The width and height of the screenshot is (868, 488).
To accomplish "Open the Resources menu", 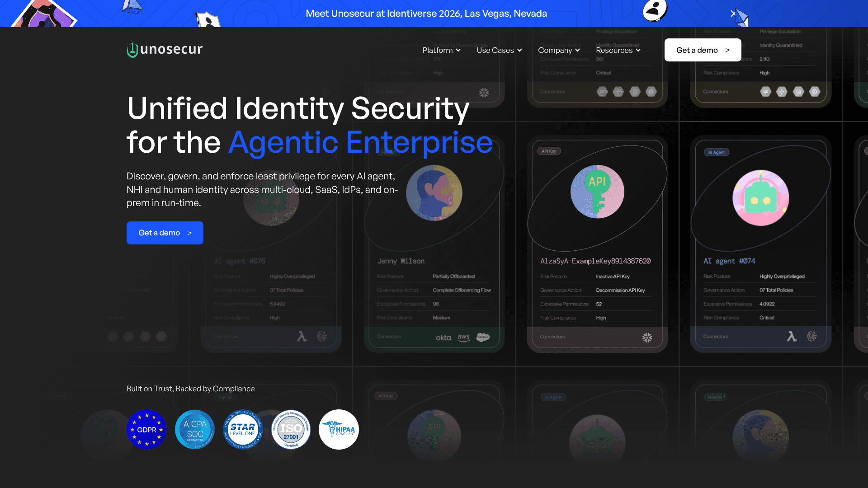I will click(x=618, y=50).
